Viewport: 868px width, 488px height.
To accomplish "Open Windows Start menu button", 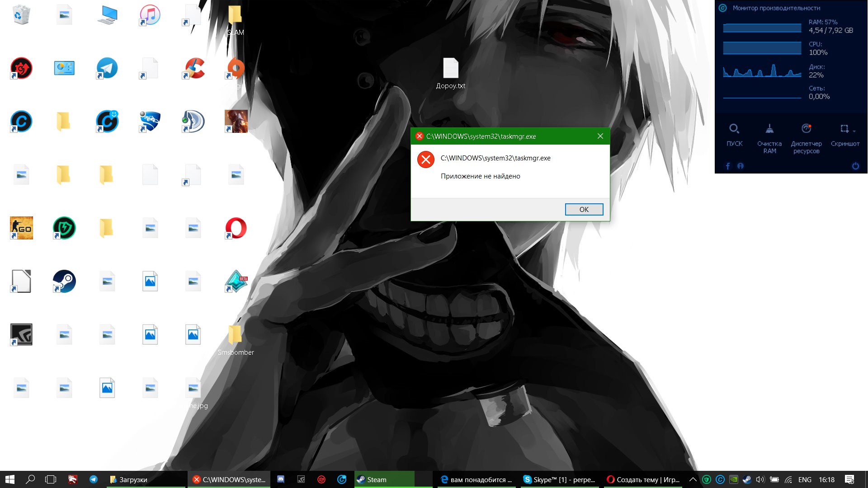I will coord(10,479).
